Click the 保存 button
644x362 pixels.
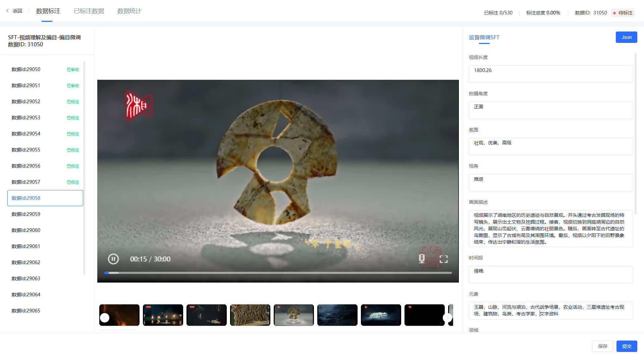602,346
